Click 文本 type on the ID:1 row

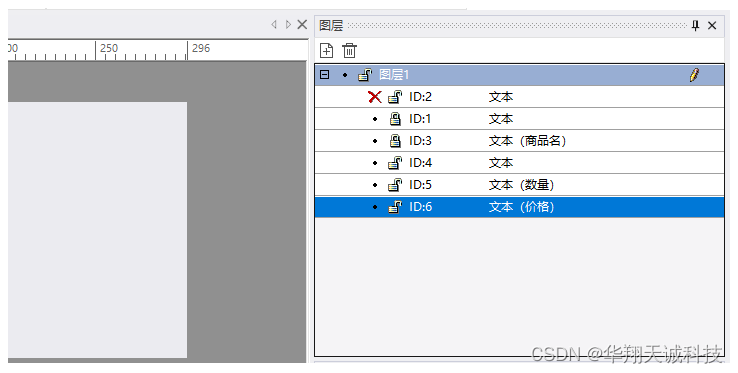click(501, 119)
